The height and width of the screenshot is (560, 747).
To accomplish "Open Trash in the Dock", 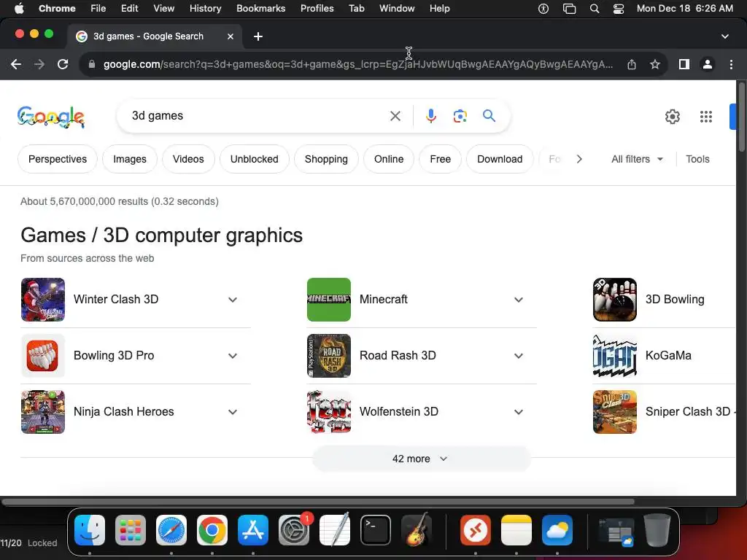I will [x=657, y=530].
